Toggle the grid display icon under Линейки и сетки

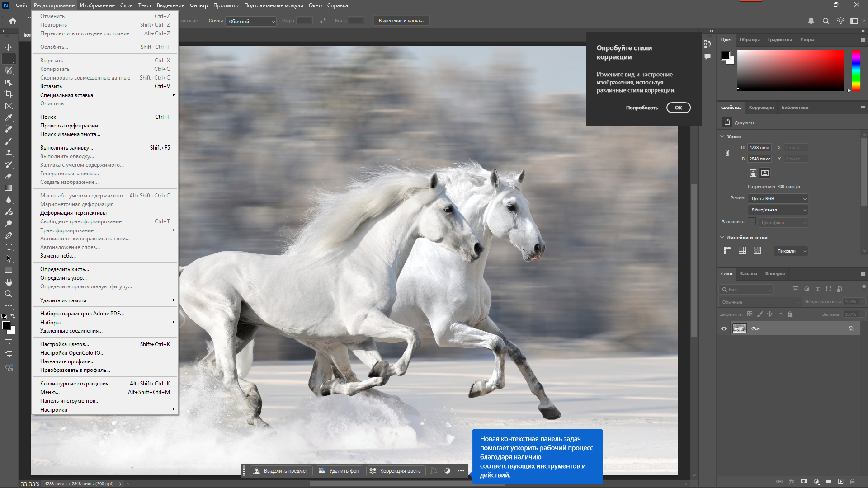tap(742, 250)
